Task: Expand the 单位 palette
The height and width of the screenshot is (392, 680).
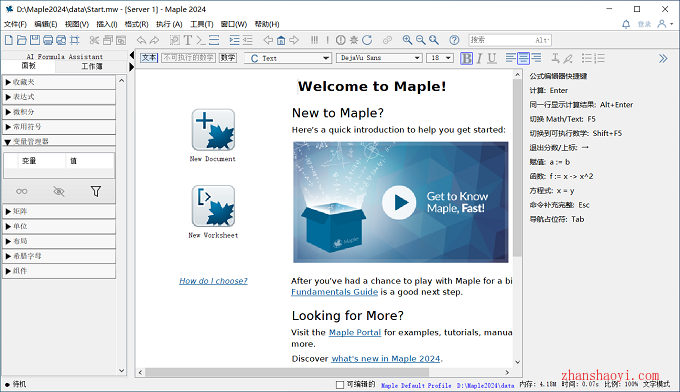Action: (x=59, y=226)
